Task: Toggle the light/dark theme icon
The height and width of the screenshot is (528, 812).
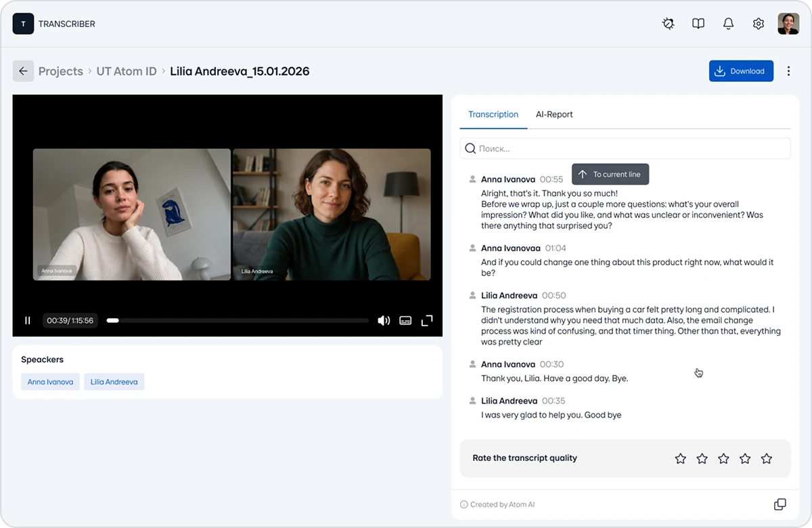Action: tap(669, 24)
